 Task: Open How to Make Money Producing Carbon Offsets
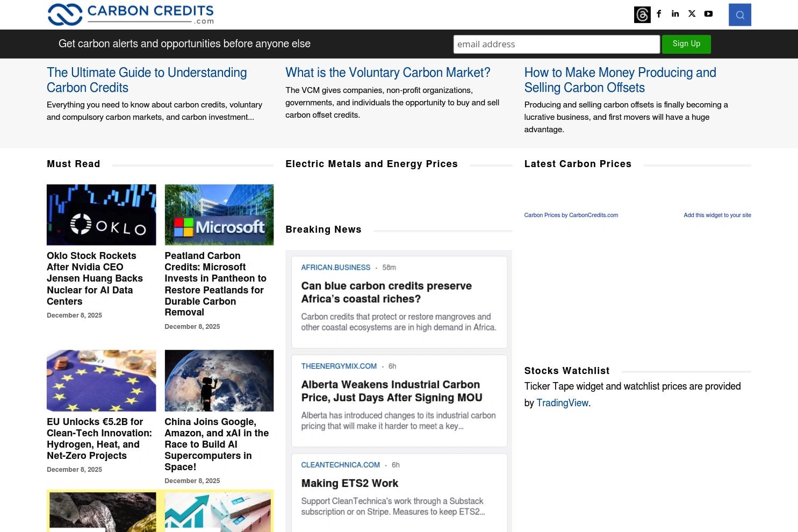[620, 80]
